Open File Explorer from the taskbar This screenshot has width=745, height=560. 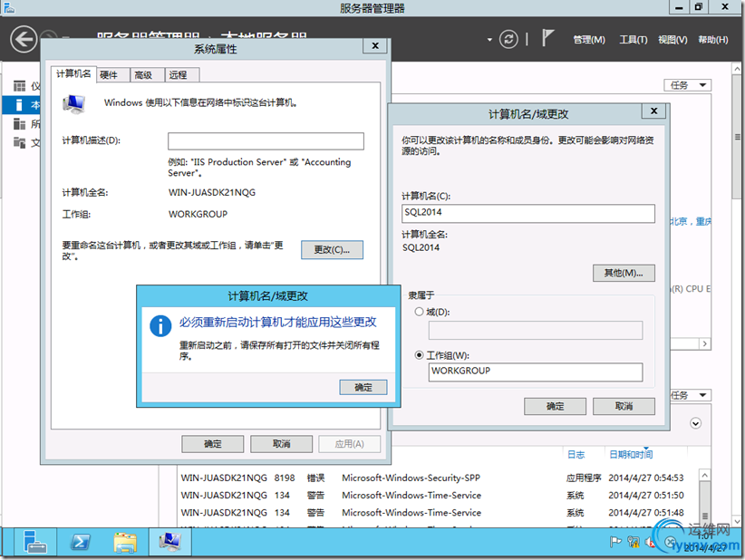pyautogui.click(x=125, y=542)
